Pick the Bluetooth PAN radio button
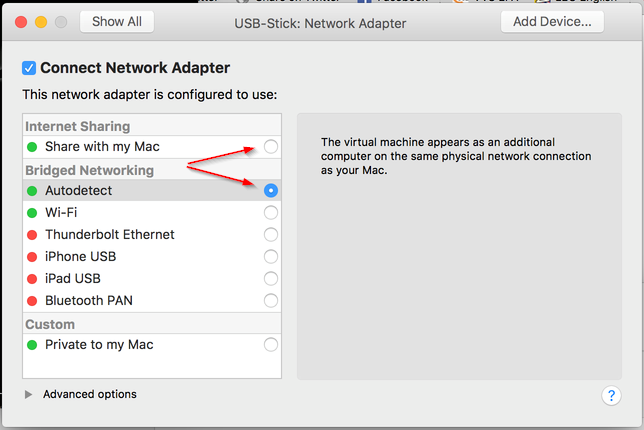This screenshot has height=430, width=644. click(x=270, y=301)
